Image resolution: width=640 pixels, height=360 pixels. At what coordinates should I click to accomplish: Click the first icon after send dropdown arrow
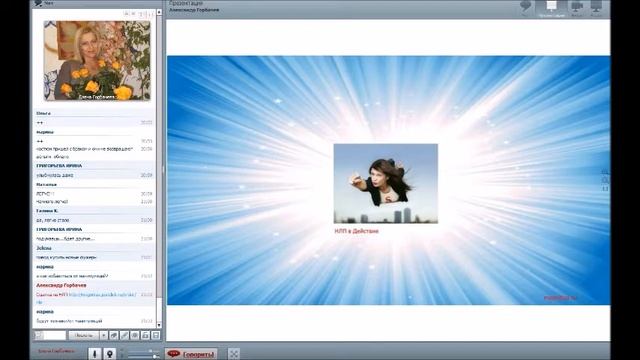point(114,336)
